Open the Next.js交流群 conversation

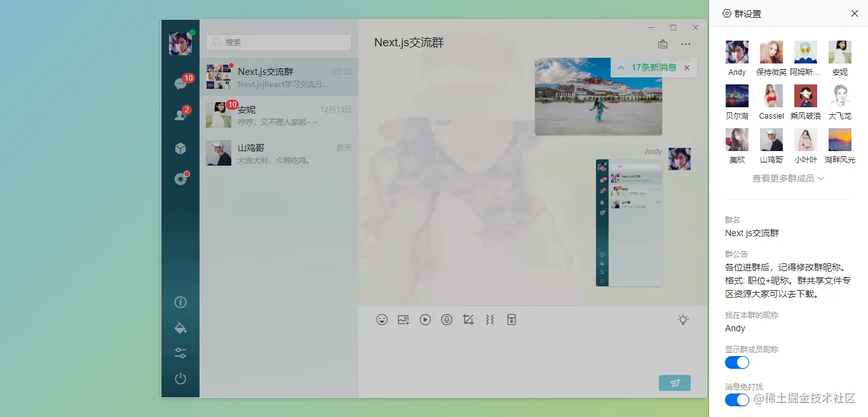[279, 77]
